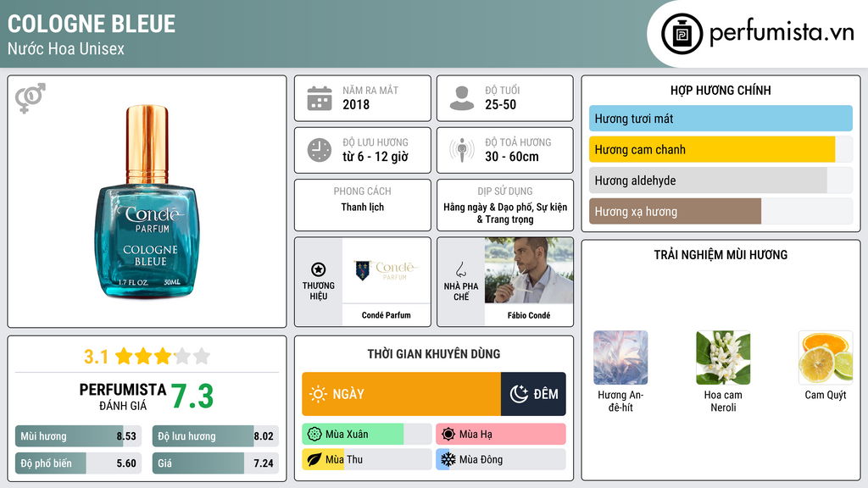Click the dark Đêm nighttime bar

(533, 394)
